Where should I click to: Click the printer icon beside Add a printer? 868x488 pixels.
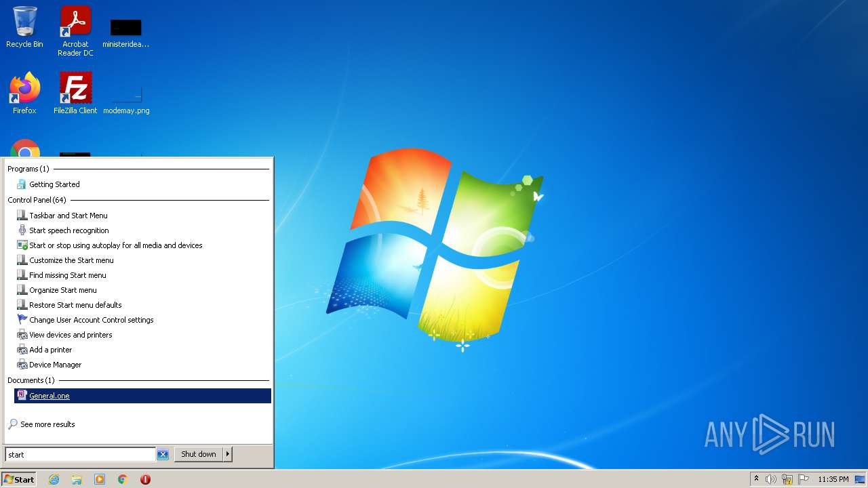pyautogui.click(x=22, y=350)
